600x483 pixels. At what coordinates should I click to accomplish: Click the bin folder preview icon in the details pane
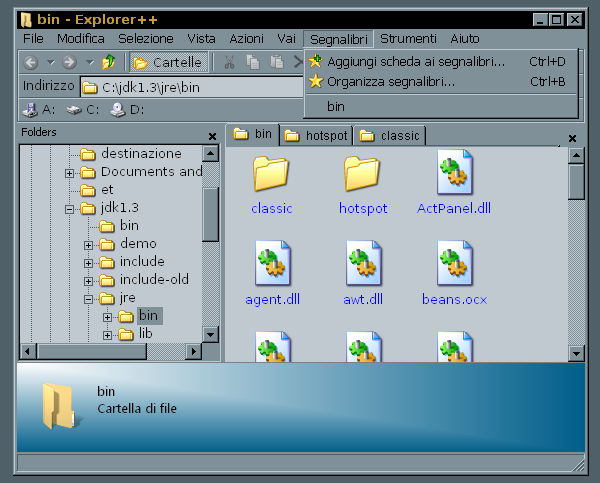coord(61,406)
